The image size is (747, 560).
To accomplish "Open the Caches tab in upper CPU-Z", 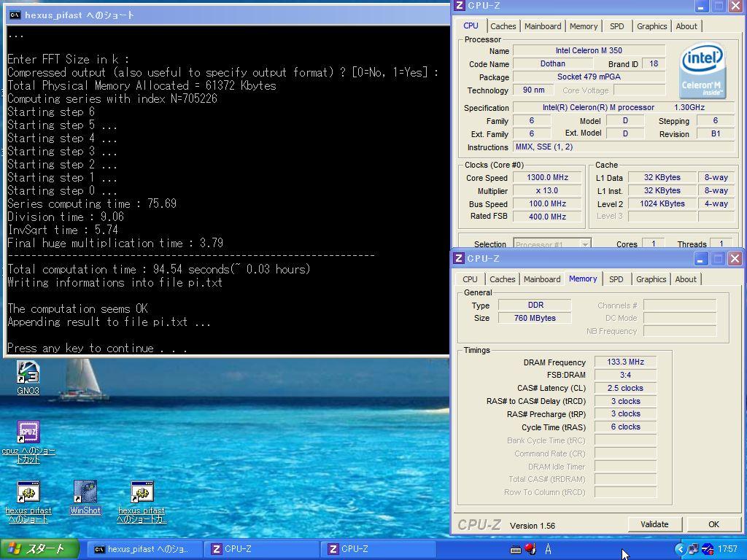I will coord(503,26).
